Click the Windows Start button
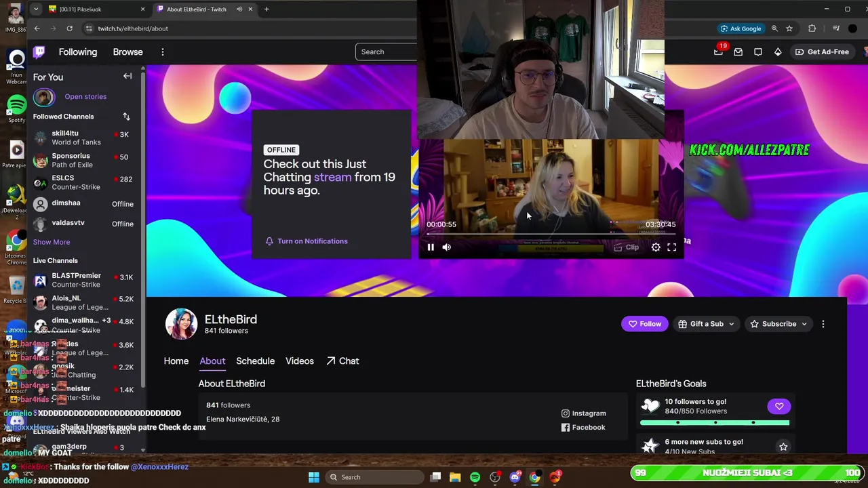The width and height of the screenshot is (868, 488). (314, 477)
